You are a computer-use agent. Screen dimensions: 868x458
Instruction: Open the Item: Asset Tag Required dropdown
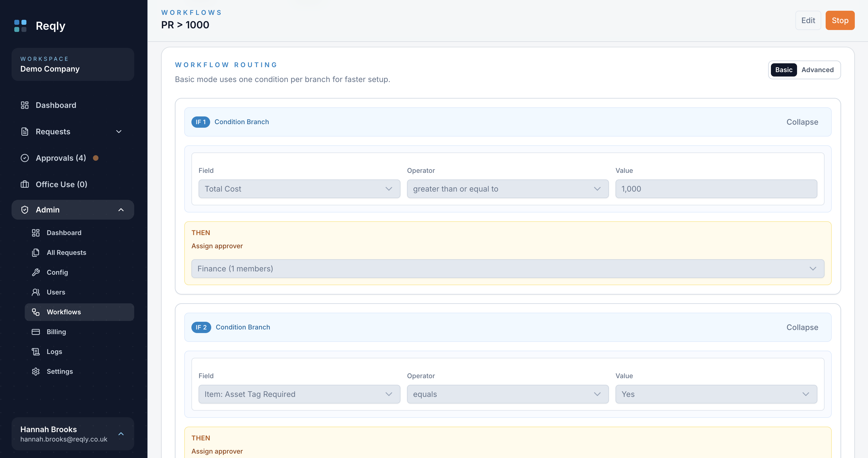click(x=299, y=394)
